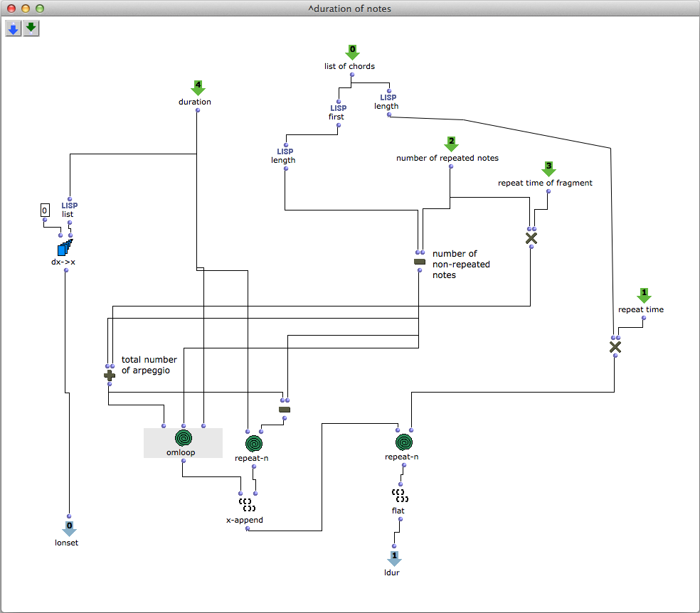Select the multiply icon below repeat time of fragment
The image size is (700, 613).
tap(531, 238)
